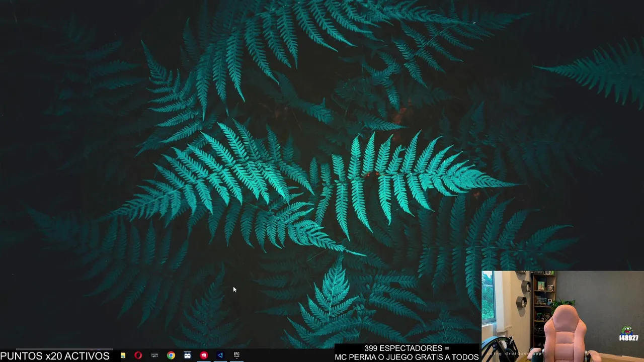Open Google Chrome from the taskbar

pyautogui.click(x=171, y=355)
